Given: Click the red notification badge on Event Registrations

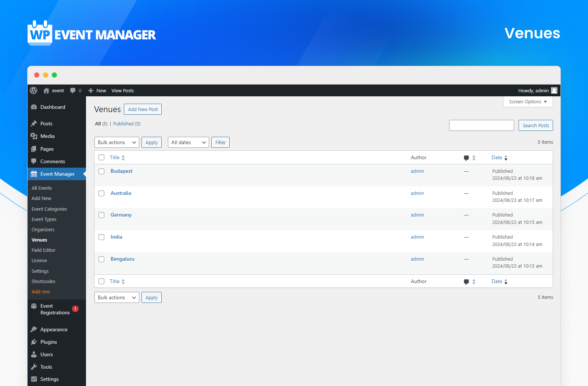Looking at the screenshot, I should tap(75, 309).
